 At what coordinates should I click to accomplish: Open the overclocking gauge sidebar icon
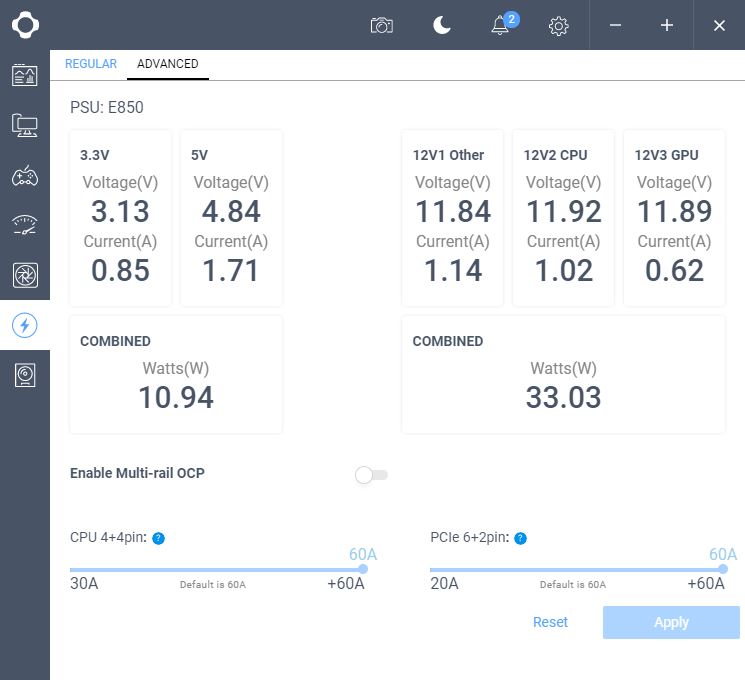(x=25, y=225)
